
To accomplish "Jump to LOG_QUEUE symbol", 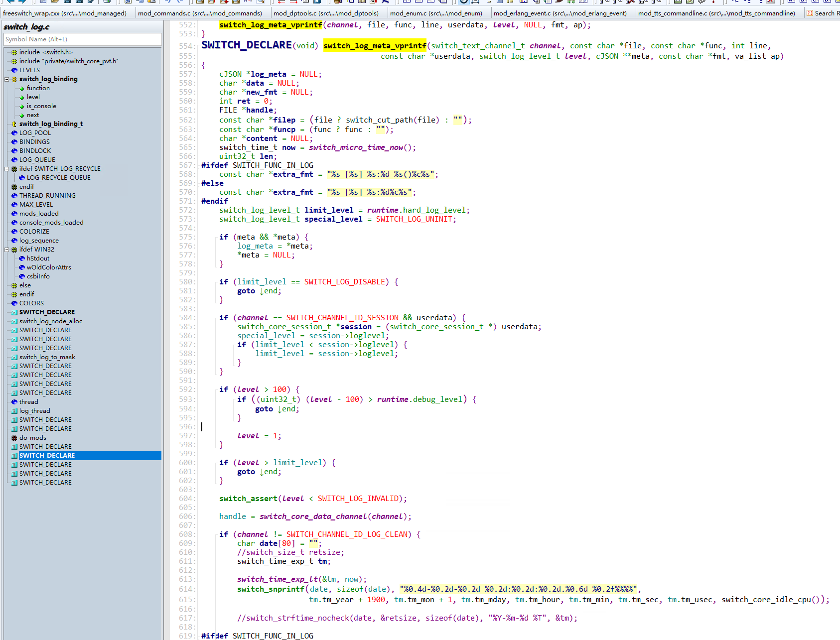I will 37,160.
